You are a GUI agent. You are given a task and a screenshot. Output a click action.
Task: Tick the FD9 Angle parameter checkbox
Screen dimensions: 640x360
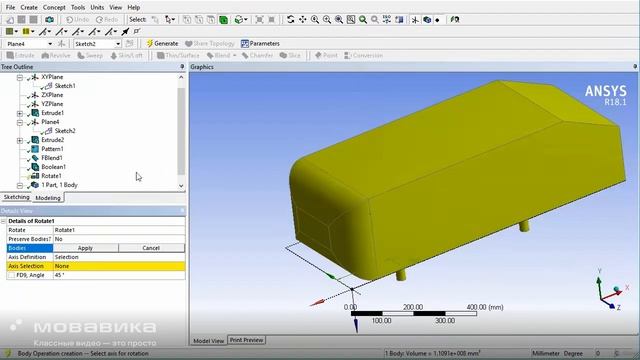[x=11, y=276]
